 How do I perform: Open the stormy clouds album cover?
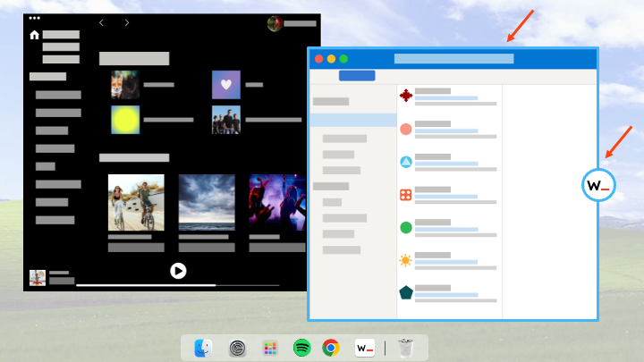(207, 202)
